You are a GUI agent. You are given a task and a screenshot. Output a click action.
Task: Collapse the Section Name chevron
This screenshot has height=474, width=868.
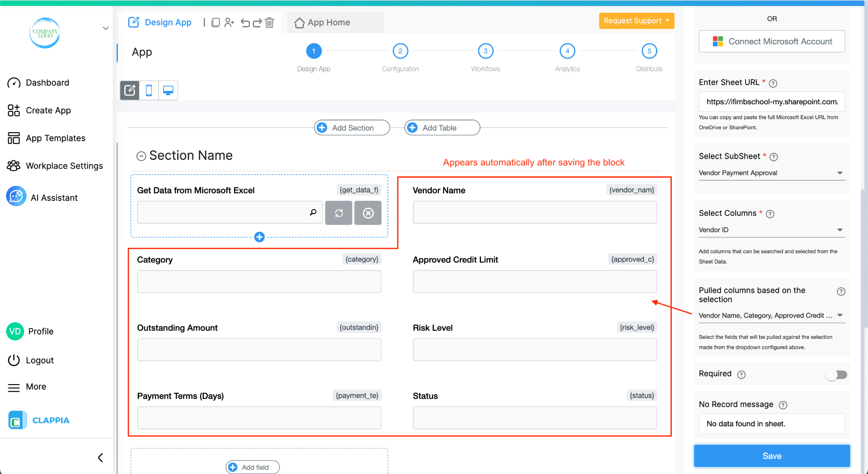[141, 156]
